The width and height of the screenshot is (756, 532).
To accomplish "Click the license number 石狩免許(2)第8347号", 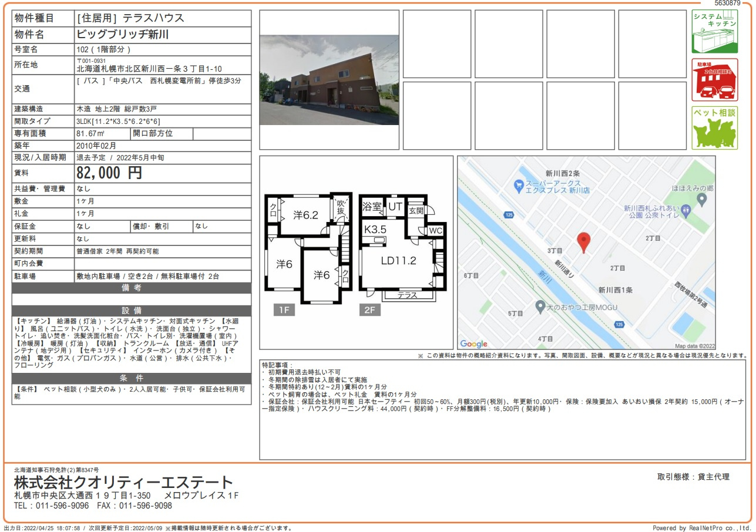I will (x=70, y=470).
